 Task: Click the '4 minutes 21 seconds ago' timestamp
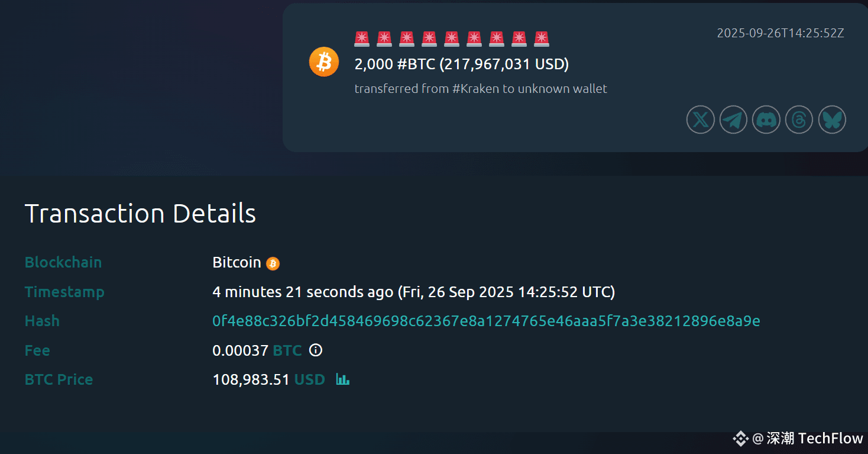coord(303,292)
